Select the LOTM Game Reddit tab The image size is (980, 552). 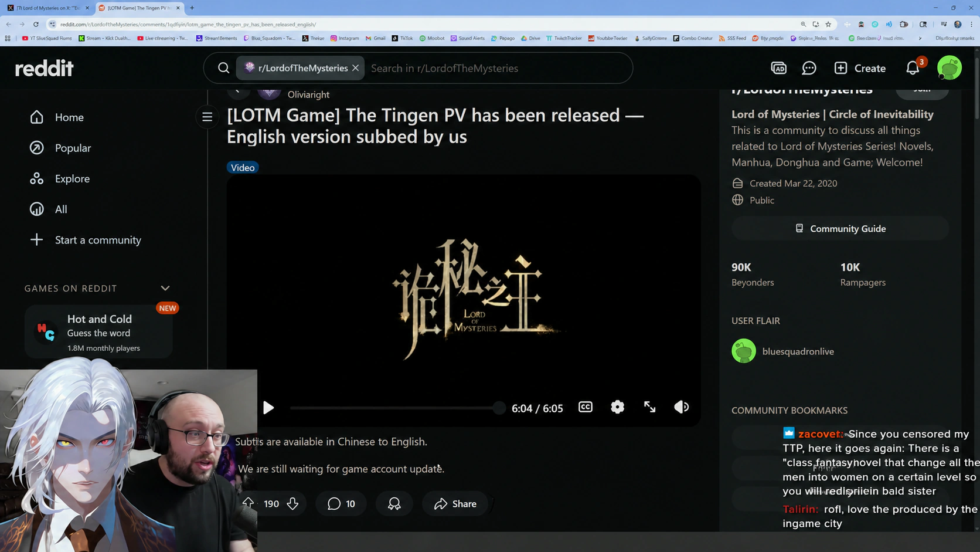[x=139, y=8]
